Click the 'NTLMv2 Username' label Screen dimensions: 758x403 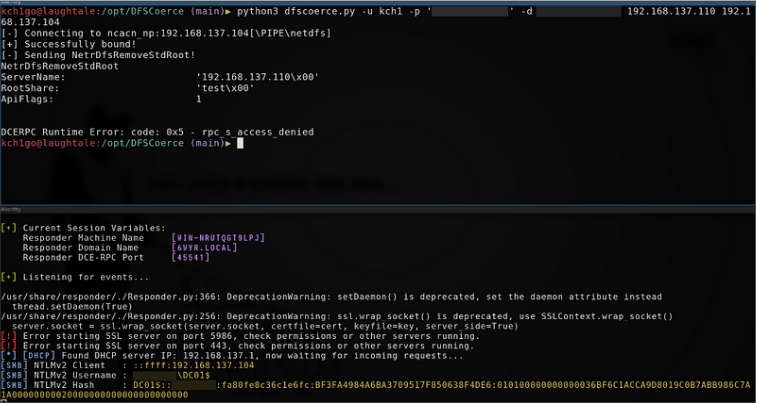click(75, 375)
